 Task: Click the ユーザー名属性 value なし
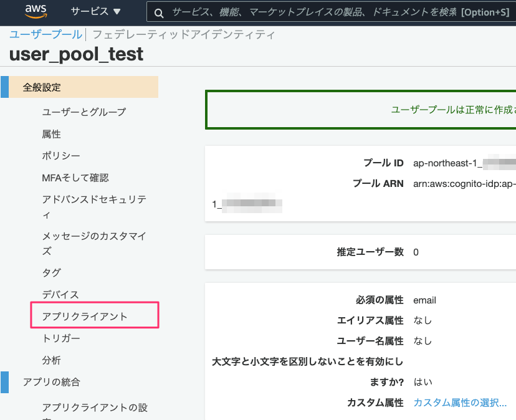click(423, 341)
